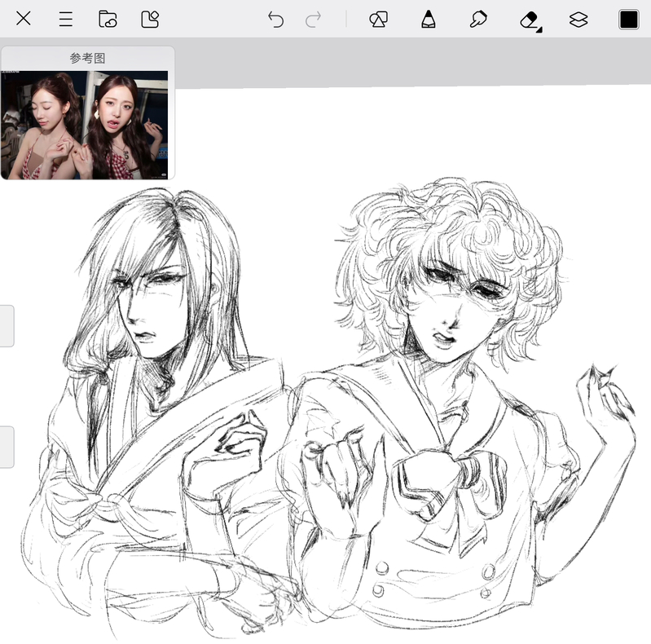Close the canvas with the X icon
The height and width of the screenshot is (644, 651).
[x=24, y=19]
